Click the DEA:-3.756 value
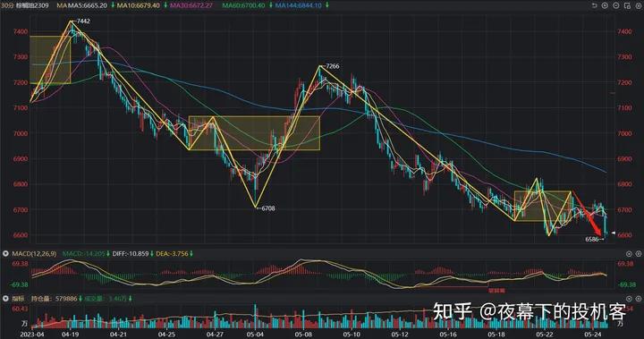 pyautogui.click(x=172, y=254)
